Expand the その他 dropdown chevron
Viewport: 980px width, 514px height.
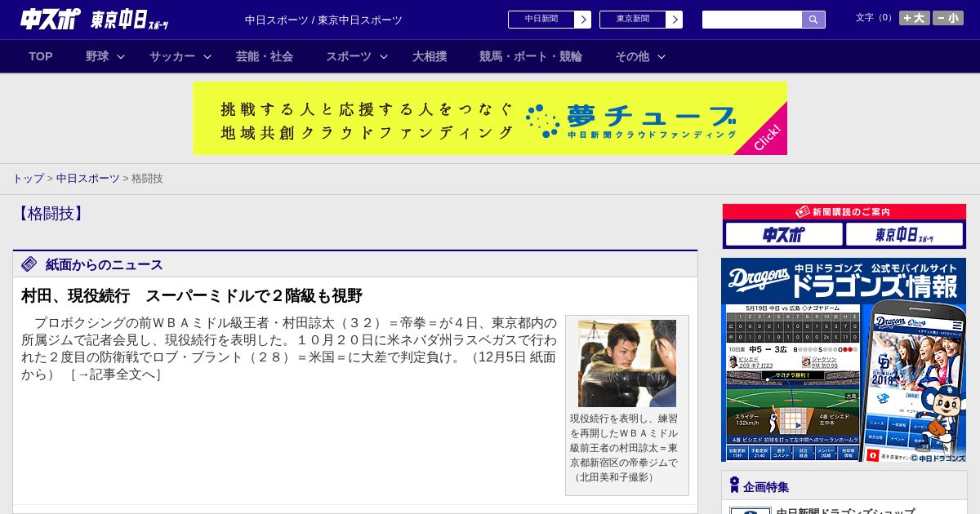[x=661, y=56]
